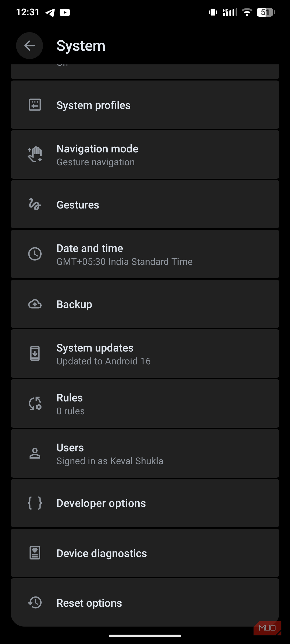Tap the Navigation mode hand icon
The image size is (290, 644).
[x=35, y=155]
